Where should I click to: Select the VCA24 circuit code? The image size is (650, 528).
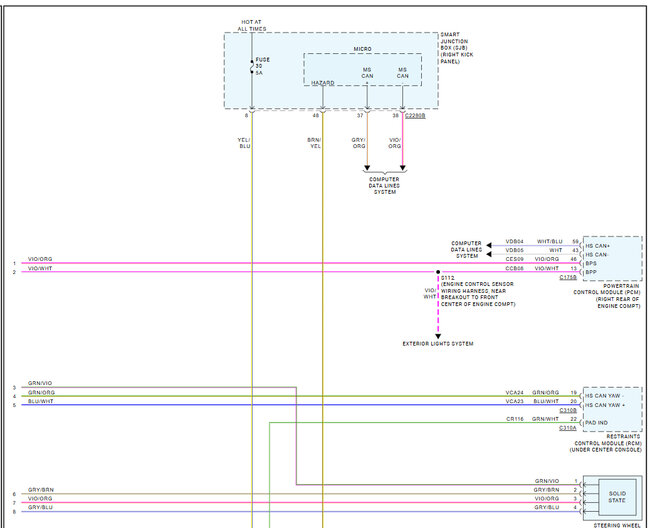[x=514, y=392]
